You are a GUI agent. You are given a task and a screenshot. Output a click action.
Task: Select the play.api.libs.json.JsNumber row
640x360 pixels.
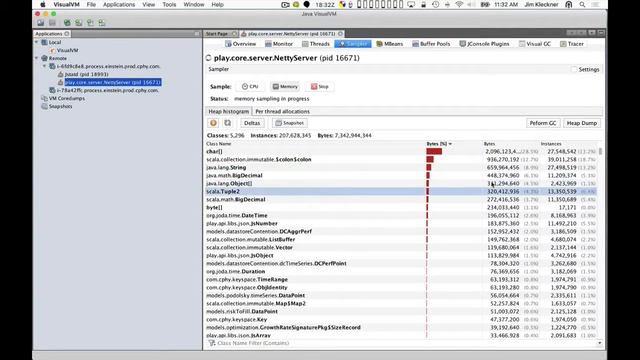(x=401, y=223)
